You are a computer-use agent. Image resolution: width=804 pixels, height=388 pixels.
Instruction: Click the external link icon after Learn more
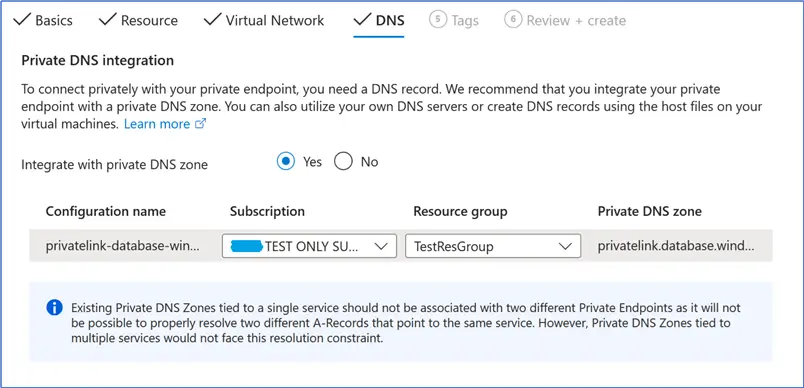[x=200, y=124]
